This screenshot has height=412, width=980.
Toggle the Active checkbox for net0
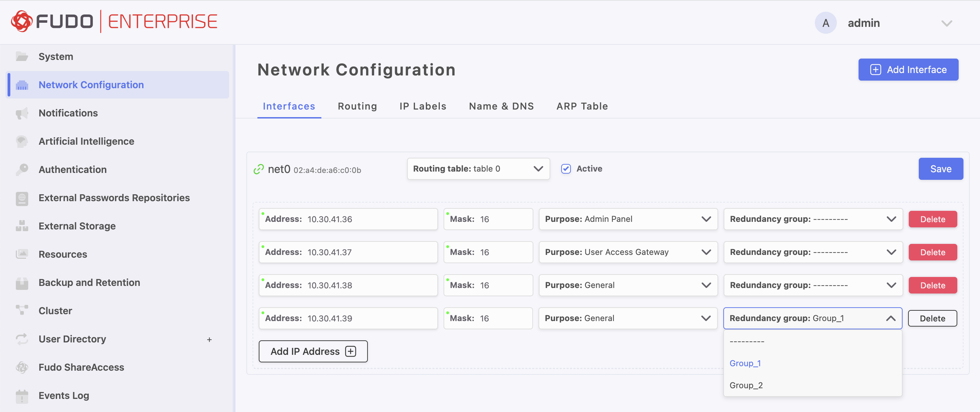click(x=566, y=169)
